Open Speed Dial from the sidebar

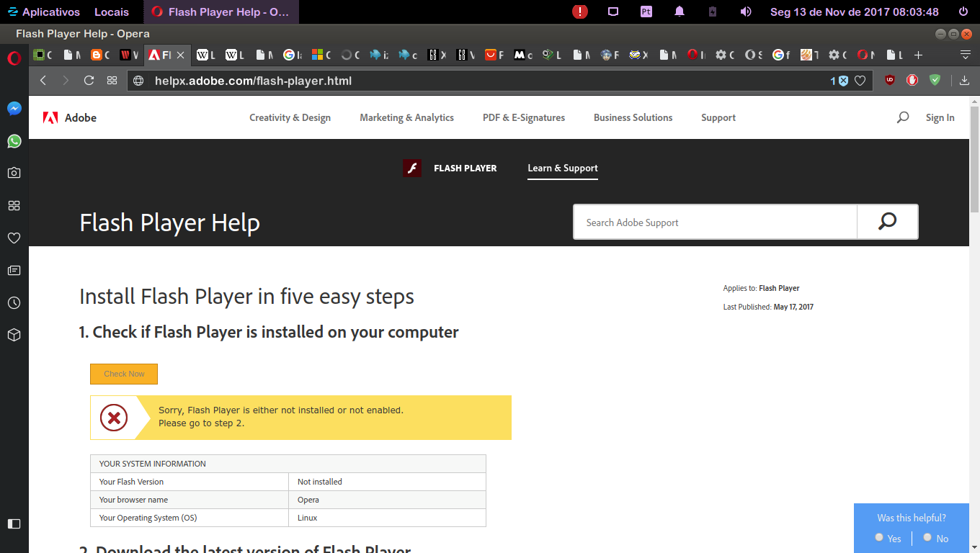[14, 206]
